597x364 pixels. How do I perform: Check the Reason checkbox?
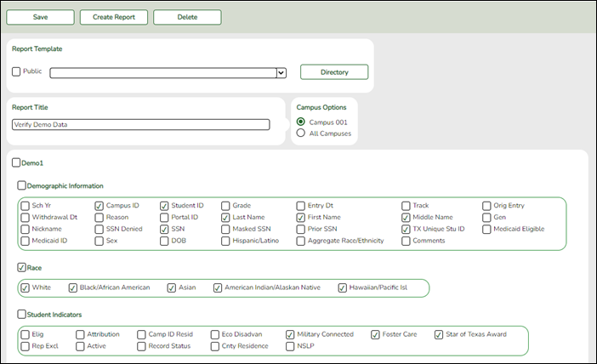[99, 218]
